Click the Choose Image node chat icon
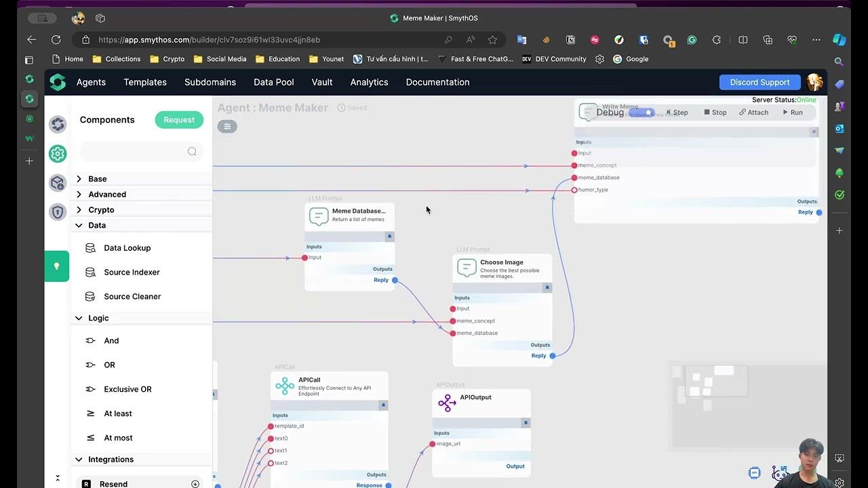The width and height of the screenshot is (868, 488). tap(467, 268)
